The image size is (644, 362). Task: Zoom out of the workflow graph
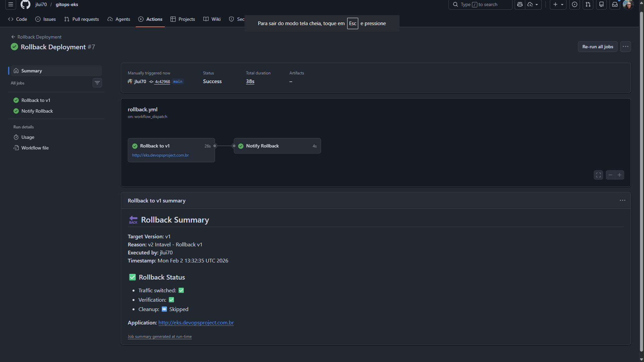click(x=610, y=175)
